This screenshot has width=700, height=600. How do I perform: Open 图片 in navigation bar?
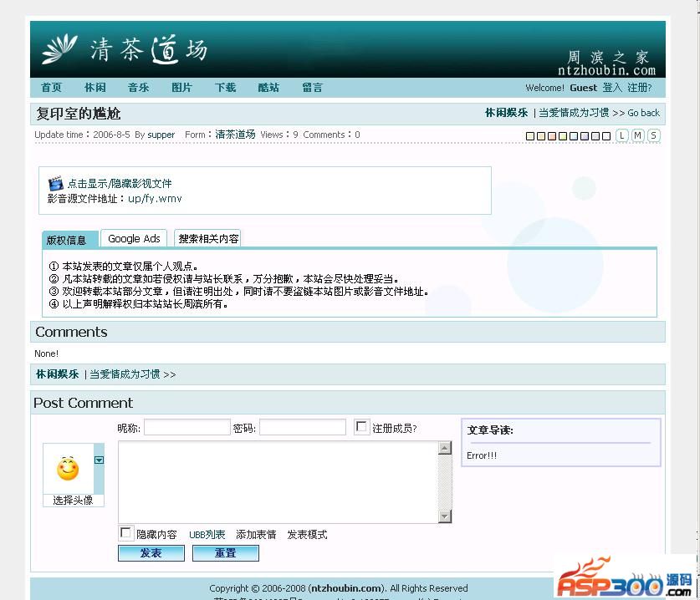click(x=181, y=88)
